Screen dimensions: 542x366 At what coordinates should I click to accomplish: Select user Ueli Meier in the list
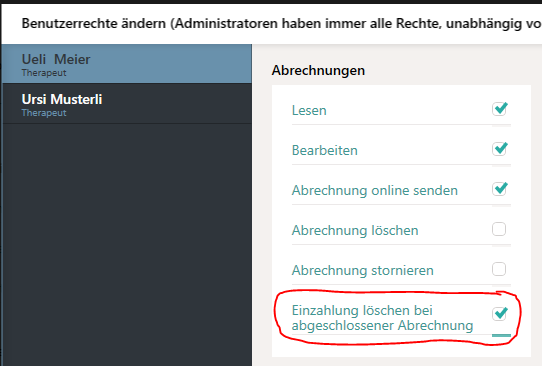(127, 64)
